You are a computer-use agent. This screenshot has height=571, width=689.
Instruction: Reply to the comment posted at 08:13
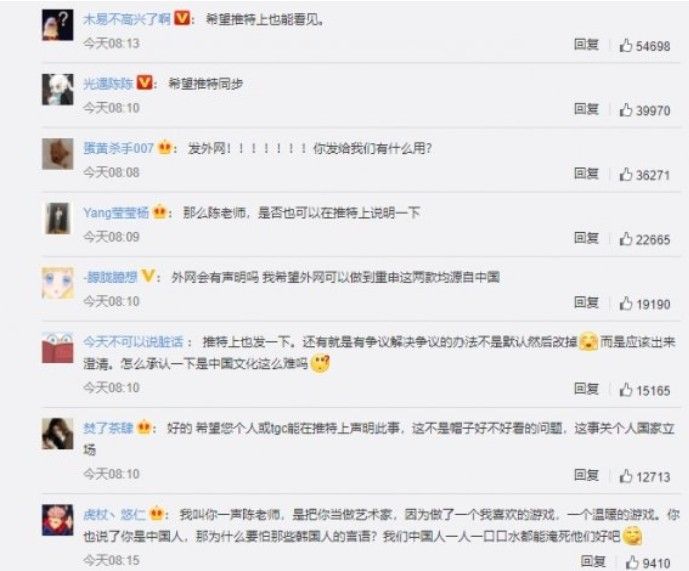click(x=587, y=44)
